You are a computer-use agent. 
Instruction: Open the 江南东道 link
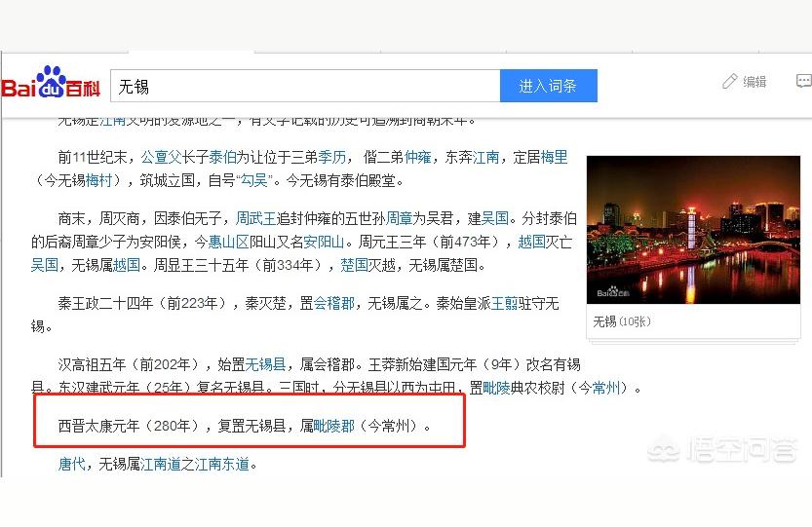pyautogui.click(x=221, y=465)
